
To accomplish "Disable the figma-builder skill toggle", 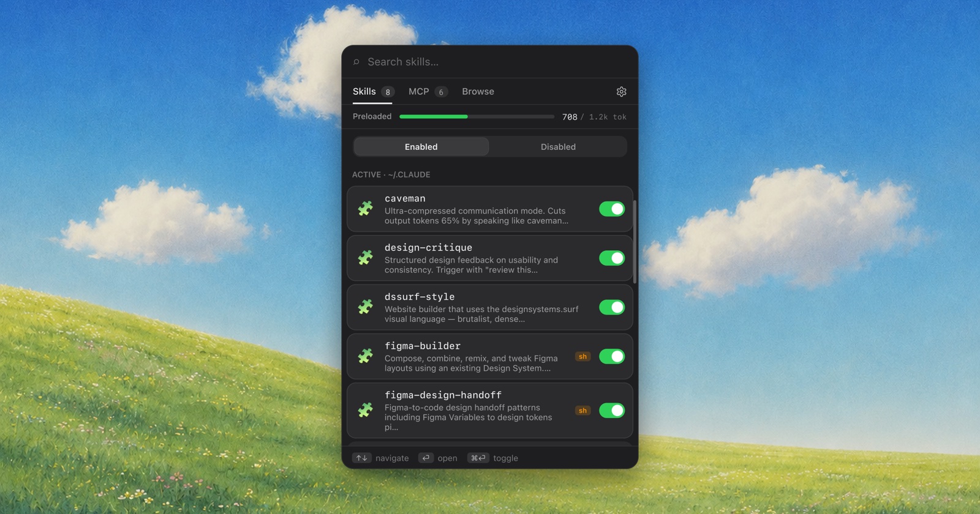I will (x=612, y=356).
